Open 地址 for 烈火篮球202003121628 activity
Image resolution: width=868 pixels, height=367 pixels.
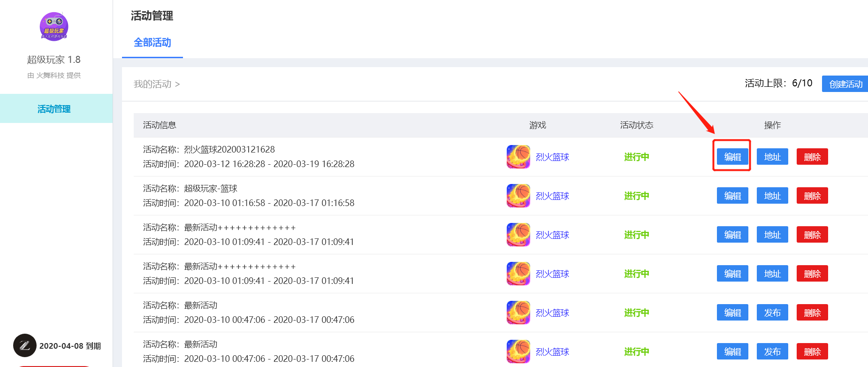coord(772,157)
